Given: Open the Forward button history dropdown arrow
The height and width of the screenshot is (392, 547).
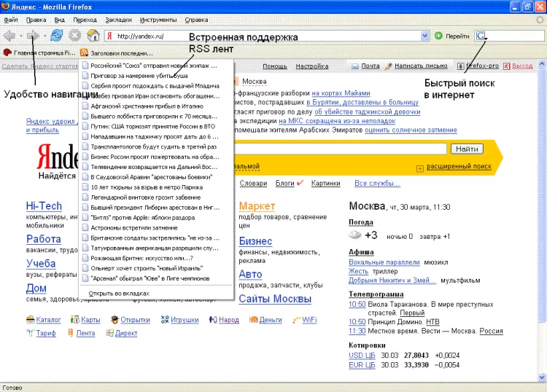Looking at the screenshot, I should (44, 36).
